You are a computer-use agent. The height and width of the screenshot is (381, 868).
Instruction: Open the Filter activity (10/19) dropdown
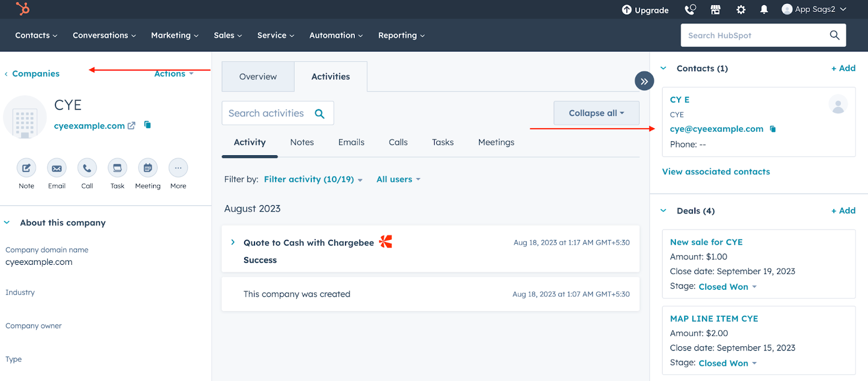tap(313, 180)
